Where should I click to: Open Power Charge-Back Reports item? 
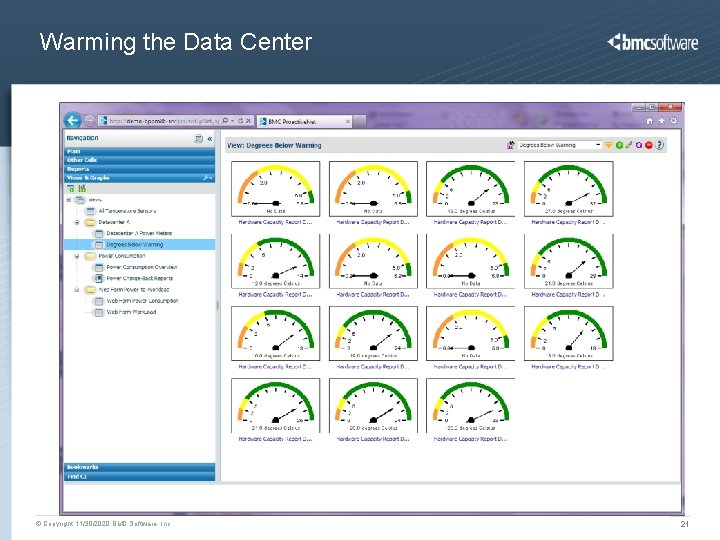140,278
